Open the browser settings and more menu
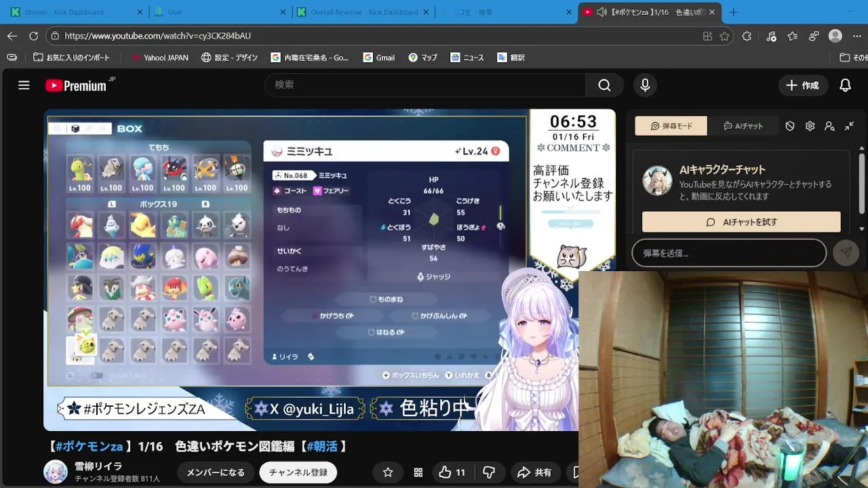 (x=857, y=36)
